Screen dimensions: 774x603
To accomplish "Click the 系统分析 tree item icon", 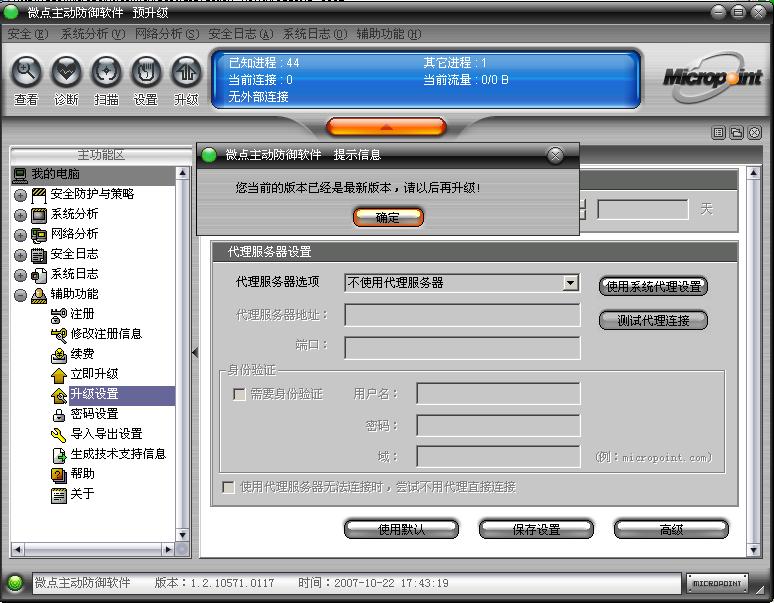I will pyautogui.click(x=39, y=215).
